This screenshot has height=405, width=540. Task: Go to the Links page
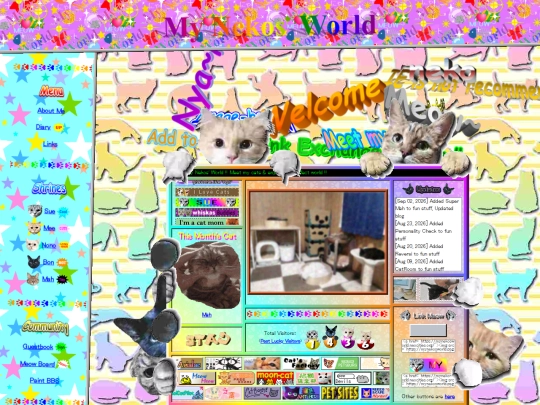[50, 144]
